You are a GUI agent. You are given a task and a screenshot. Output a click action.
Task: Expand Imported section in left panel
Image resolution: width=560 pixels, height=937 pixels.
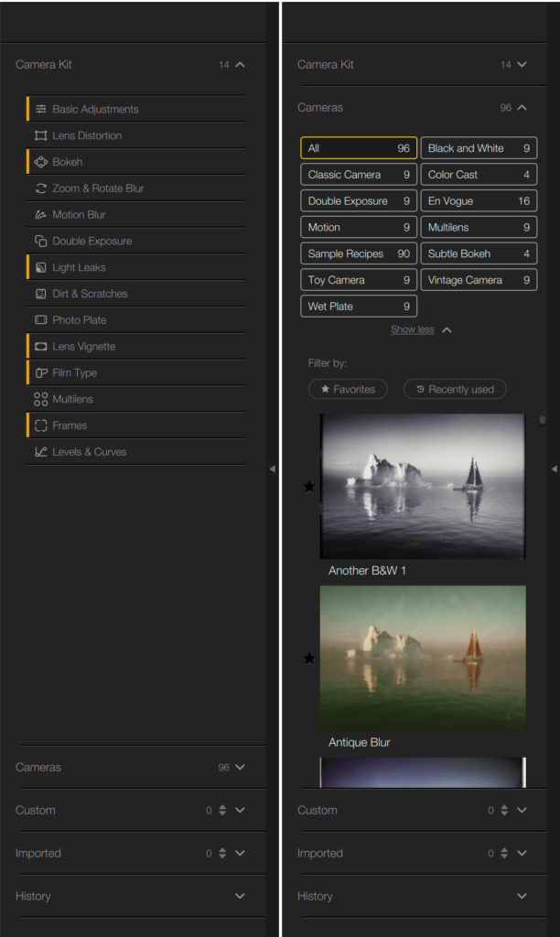241,853
